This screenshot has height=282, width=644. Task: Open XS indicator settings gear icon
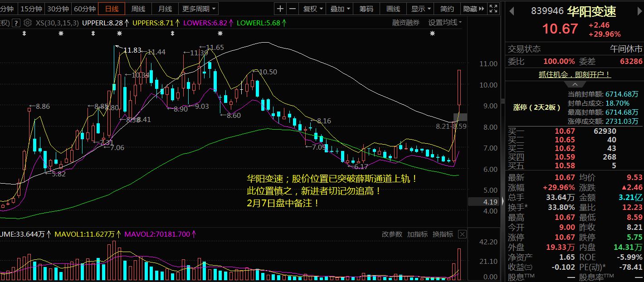click(x=28, y=23)
